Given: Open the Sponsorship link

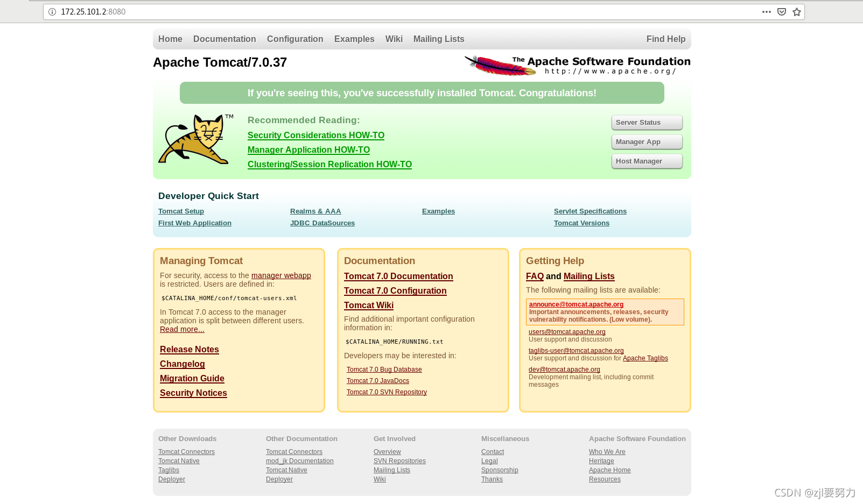Looking at the screenshot, I should 500,470.
